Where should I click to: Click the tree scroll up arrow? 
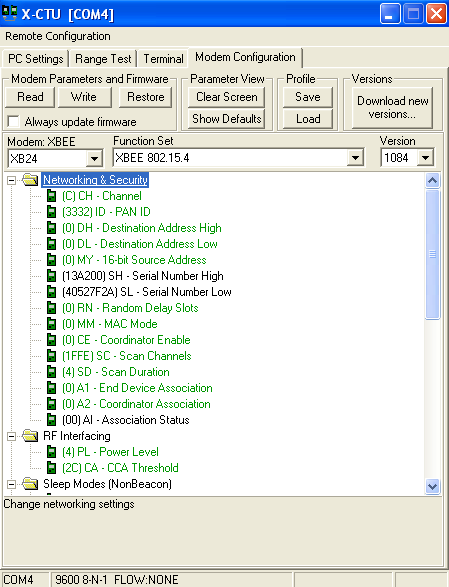click(433, 181)
